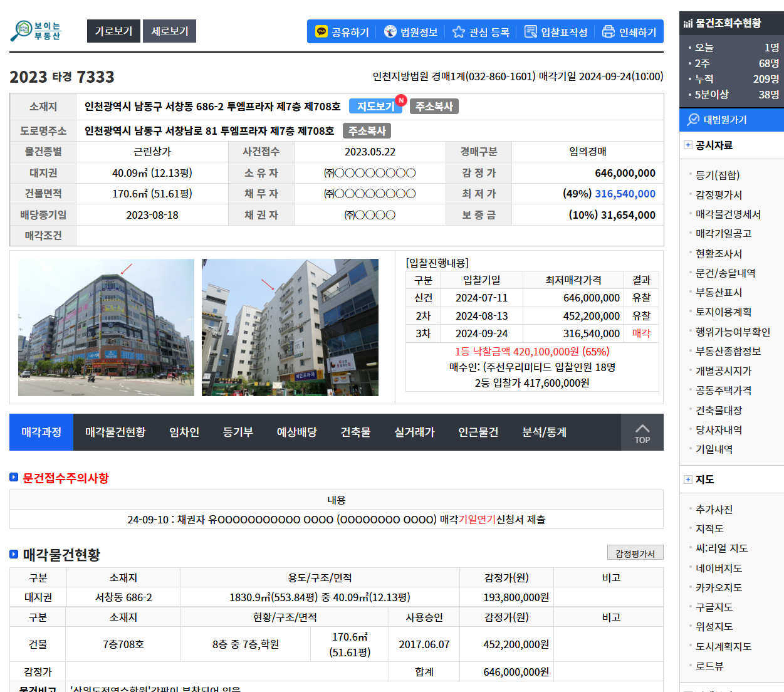
Task: Switch to 세로보기 layout
Action: 170,31
